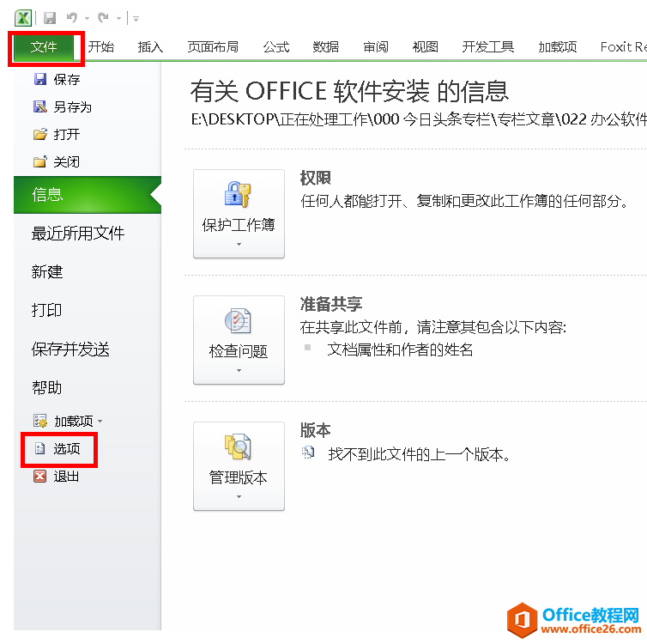This screenshot has width=647, height=644.
Task: Click the 有关 OFFICE 软件安装 的信息 title
Action: click(349, 91)
